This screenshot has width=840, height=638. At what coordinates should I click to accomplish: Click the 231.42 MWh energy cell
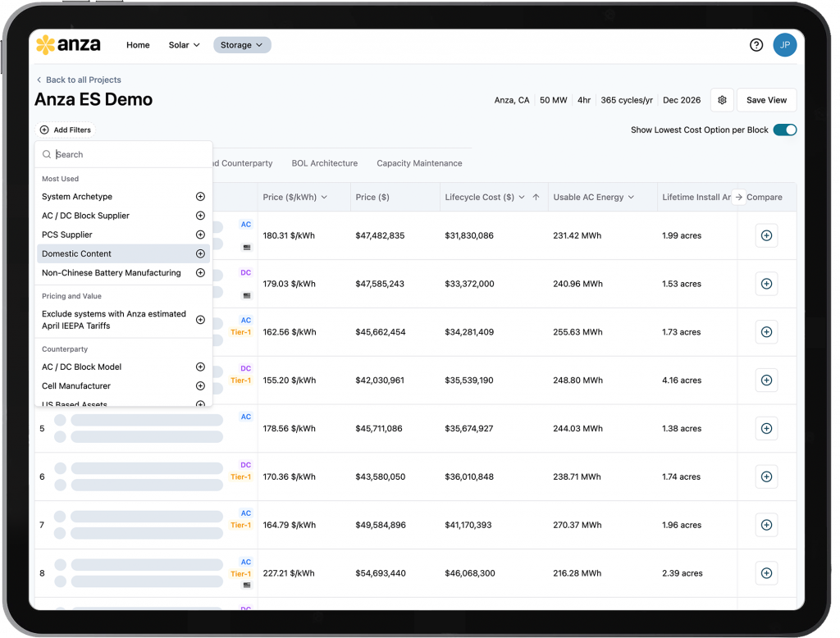577,235
